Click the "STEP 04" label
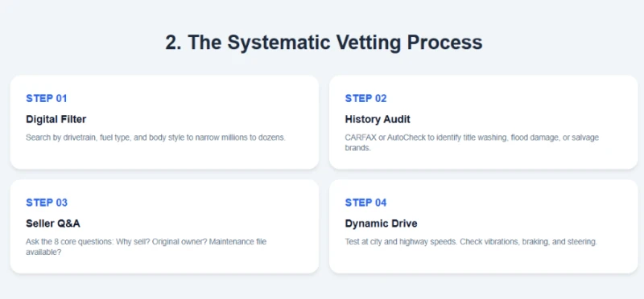Screen dimensions: 644x299 (365, 203)
